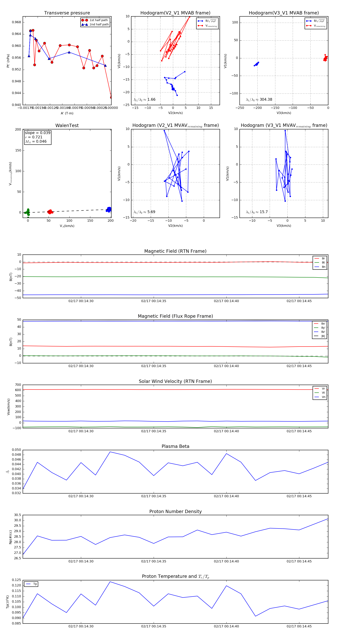Screen dimensions: 351x644
Task: Click the "Vsw(km/s)" y-axis label
Action: [x=8, y=407]
